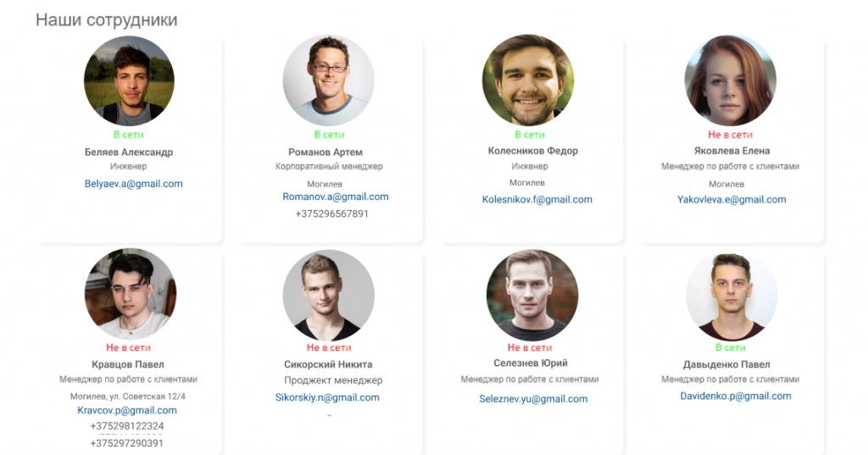Image resolution: width=868 pixels, height=455 pixels.
Task: Click Davidenko.p@gmail.com email link
Action: pos(736,396)
